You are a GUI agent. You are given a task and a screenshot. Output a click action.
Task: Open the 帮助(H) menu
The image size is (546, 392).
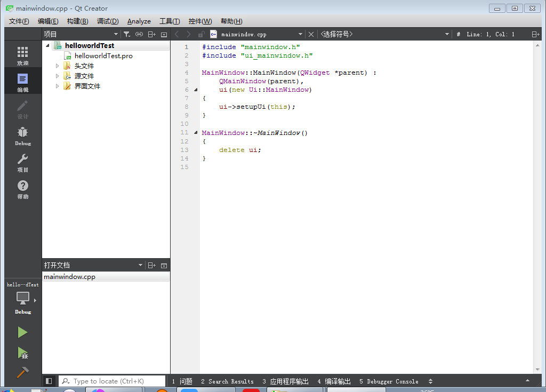pyautogui.click(x=231, y=21)
